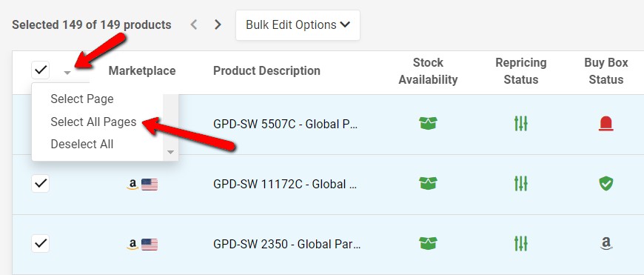The image size is (644, 275).
Task: Go to the previous page of products
Action: tap(194, 25)
